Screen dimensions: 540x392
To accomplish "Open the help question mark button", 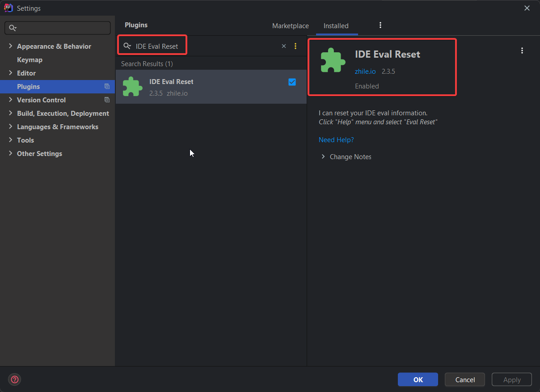I will click(15, 379).
